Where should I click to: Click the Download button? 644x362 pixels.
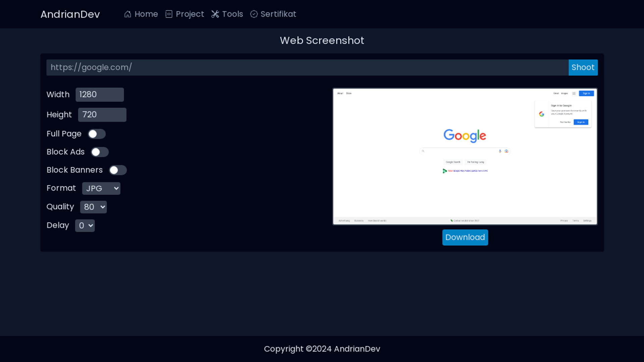(x=465, y=237)
